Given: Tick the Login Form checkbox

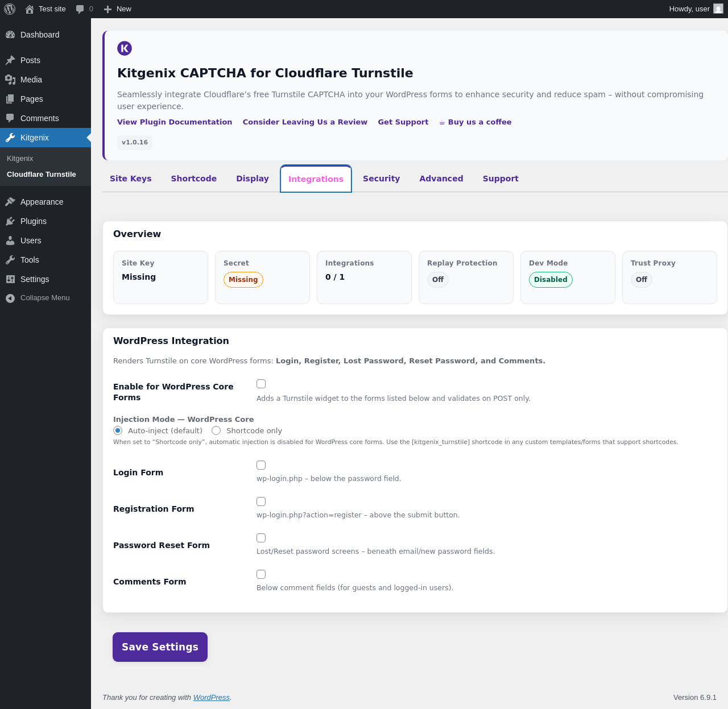Looking at the screenshot, I should [x=261, y=465].
